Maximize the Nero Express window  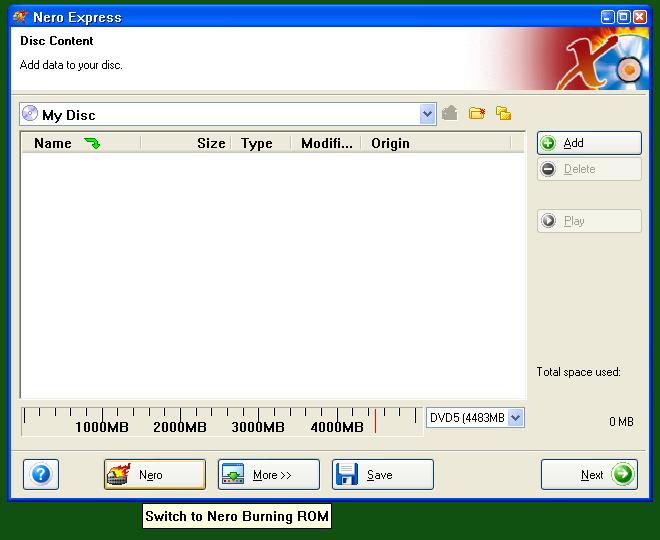[623, 17]
